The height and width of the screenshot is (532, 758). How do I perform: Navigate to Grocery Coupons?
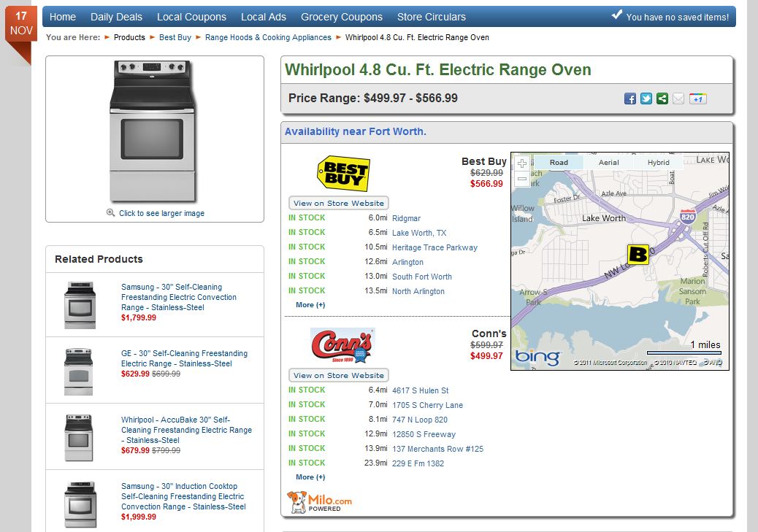pos(342,17)
